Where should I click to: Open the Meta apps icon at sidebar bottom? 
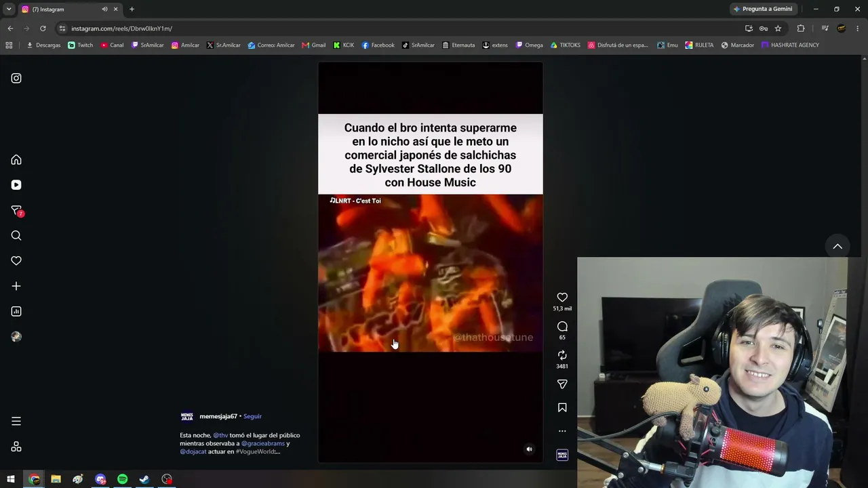point(16,447)
